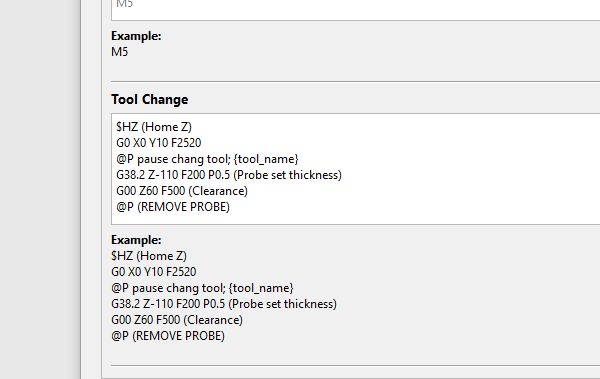The height and width of the screenshot is (379, 600).
Task: Click example text $HZ (Home Z) below editor
Action: point(149,256)
